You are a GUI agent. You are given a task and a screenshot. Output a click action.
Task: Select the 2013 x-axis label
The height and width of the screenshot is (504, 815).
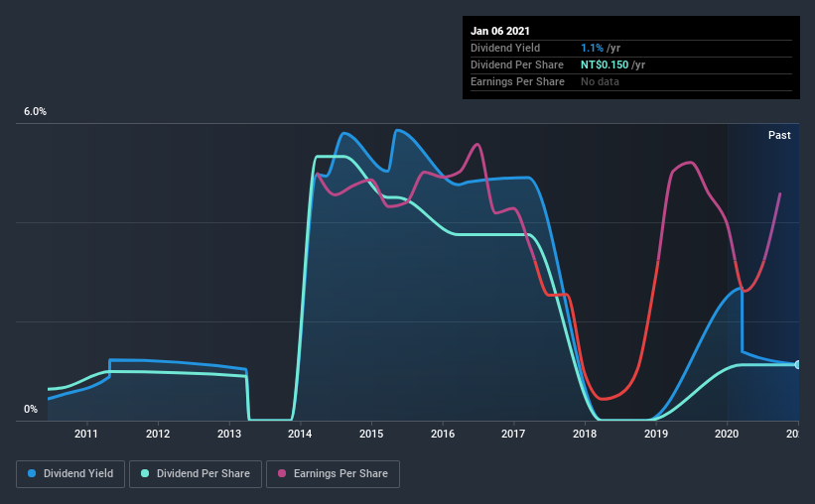(x=228, y=434)
